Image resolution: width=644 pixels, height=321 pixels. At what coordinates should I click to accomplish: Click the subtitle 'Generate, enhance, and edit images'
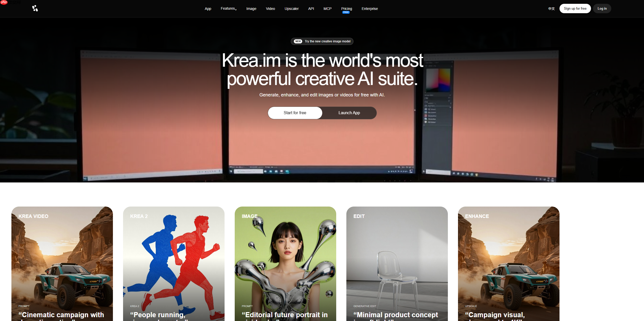pos(296,95)
